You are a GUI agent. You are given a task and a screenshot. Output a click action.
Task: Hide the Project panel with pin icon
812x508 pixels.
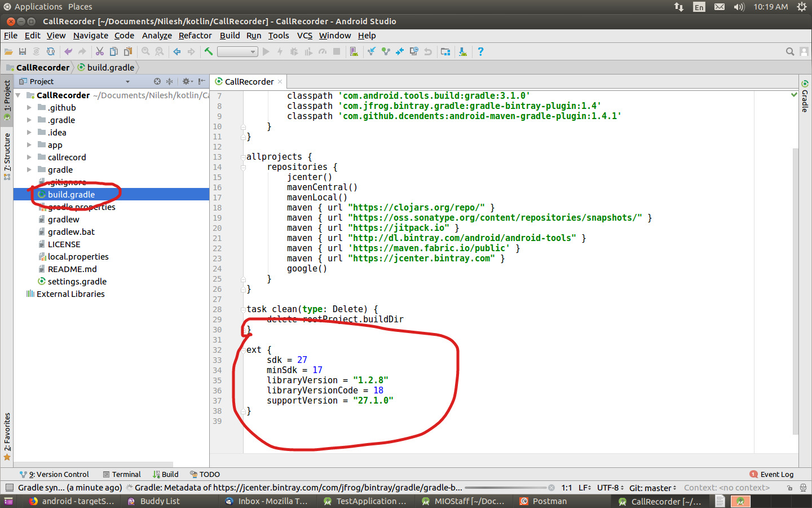pyautogui.click(x=201, y=81)
